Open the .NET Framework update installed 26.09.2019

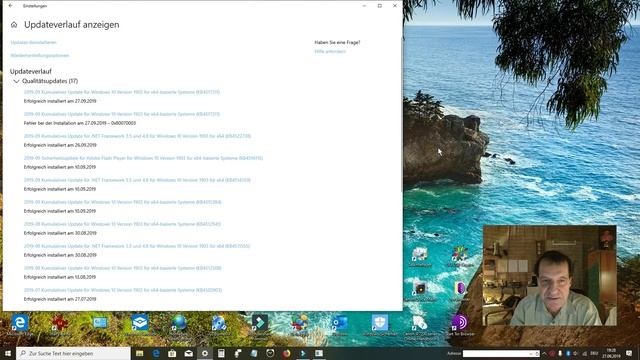[x=137, y=136]
